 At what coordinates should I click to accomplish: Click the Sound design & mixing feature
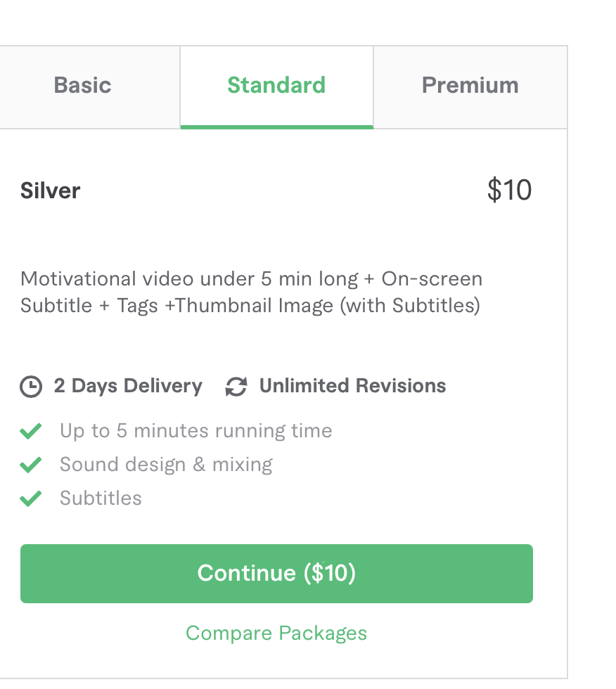point(166,465)
